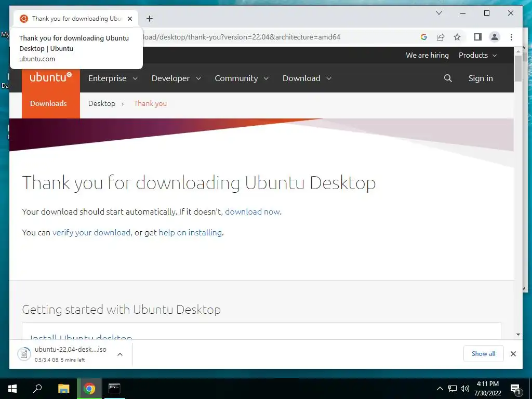Screen dimensions: 532x399
Task: Open Windows taskbar search
Action: coord(37,389)
